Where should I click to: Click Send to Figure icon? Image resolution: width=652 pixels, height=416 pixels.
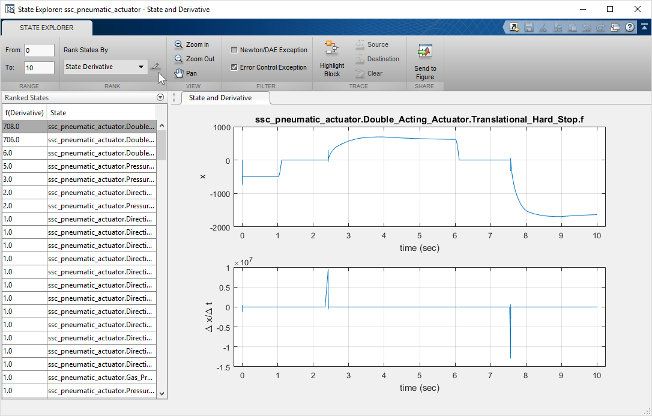[x=425, y=58]
